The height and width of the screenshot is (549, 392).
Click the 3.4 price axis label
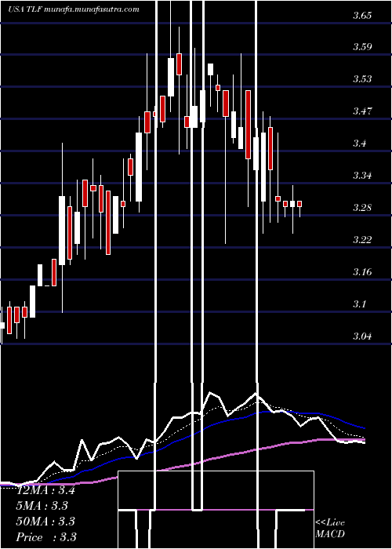pos(359,144)
